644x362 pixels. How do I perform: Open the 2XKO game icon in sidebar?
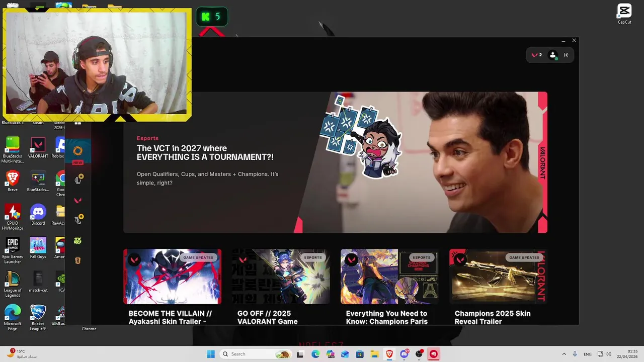pyautogui.click(x=78, y=241)
